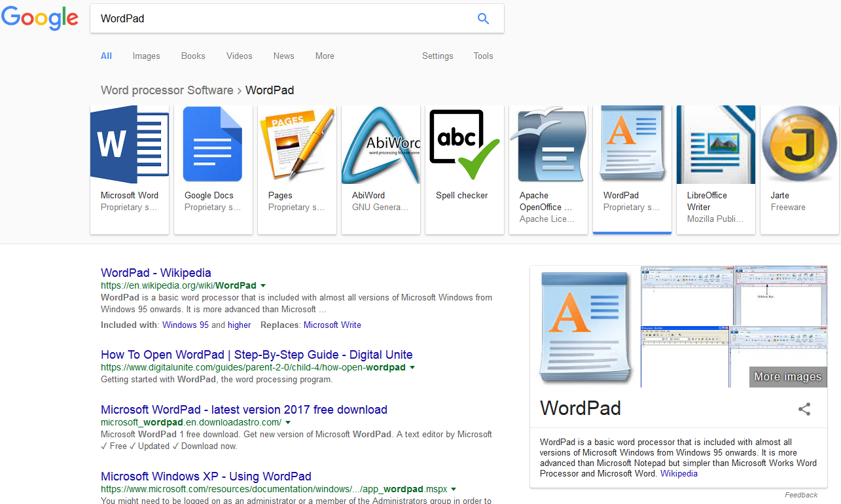Click the blue search magnifier icon
Viewport: 841px width, 504px height.
tap(483, 18)
